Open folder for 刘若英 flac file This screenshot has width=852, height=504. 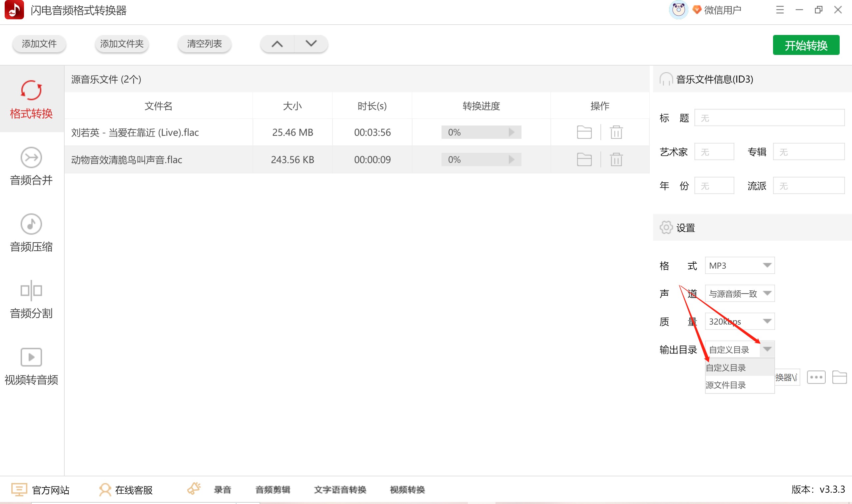[584, 132]
